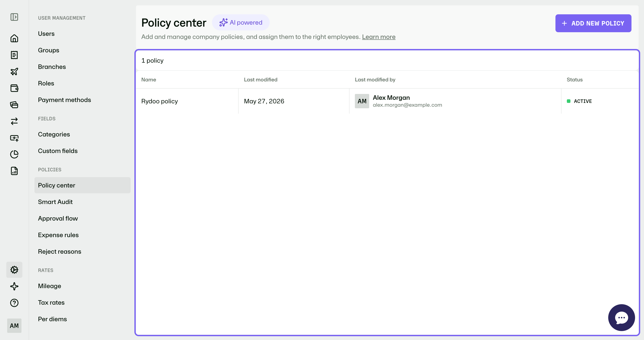Open the insights pie chart icon
The width and height of the screenshot is (644, 340).
point(14,154)
